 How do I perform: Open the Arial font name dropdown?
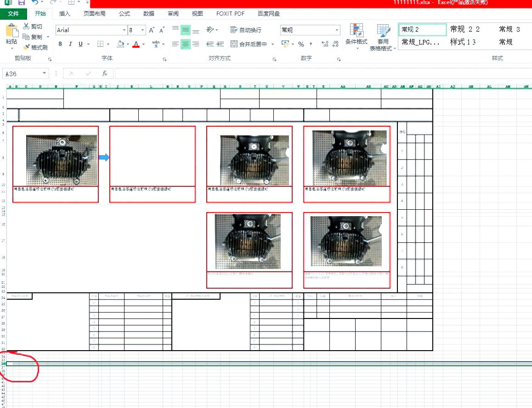[124, 30]
